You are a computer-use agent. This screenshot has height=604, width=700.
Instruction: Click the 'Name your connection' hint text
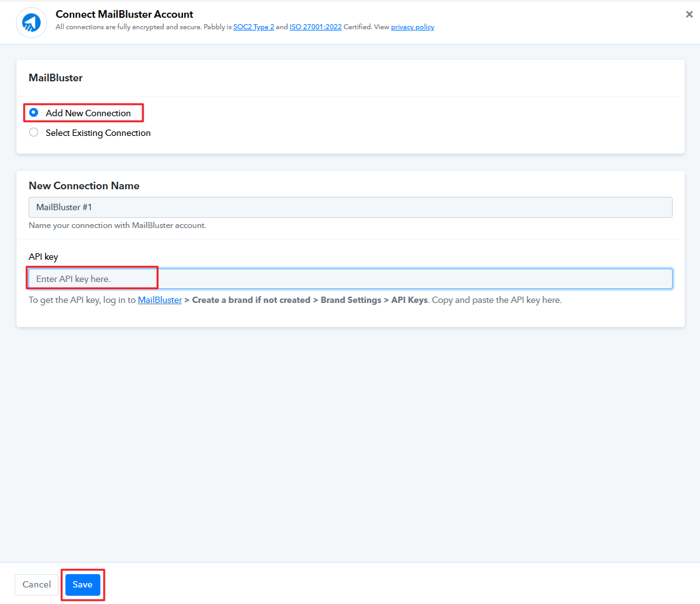118,225
